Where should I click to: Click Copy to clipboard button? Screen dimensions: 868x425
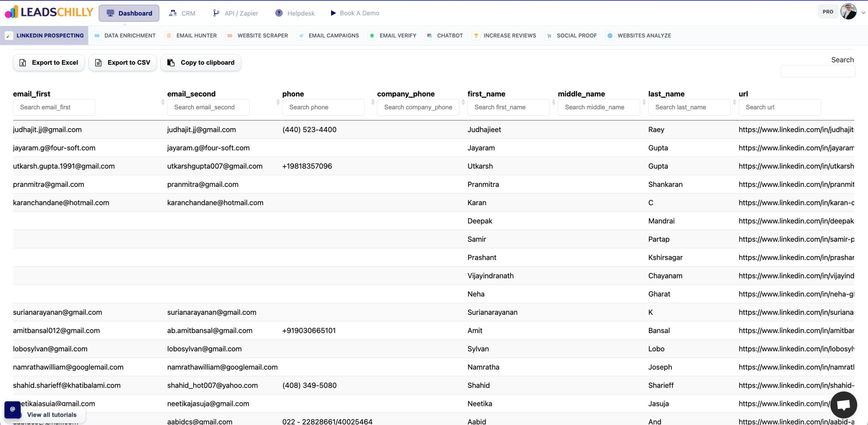pyautogui.click(x=201, y=63)
